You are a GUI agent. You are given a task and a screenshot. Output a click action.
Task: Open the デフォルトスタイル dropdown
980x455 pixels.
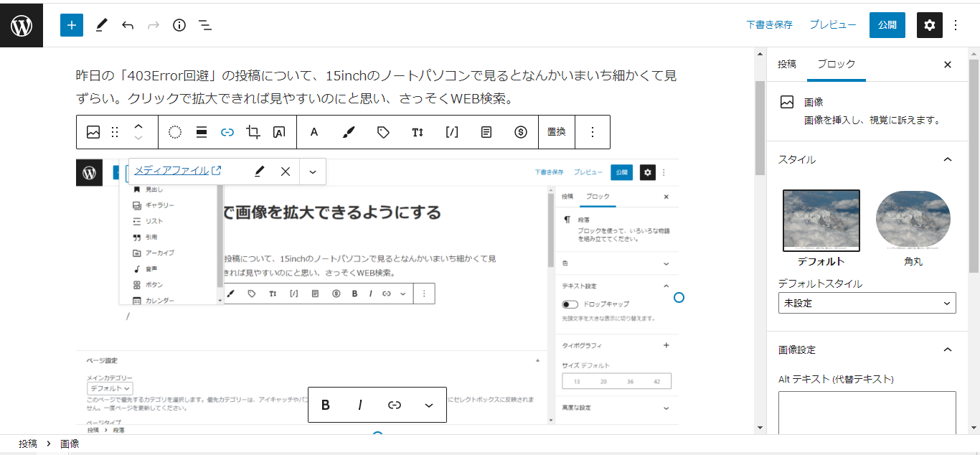[x=867, y=303]
